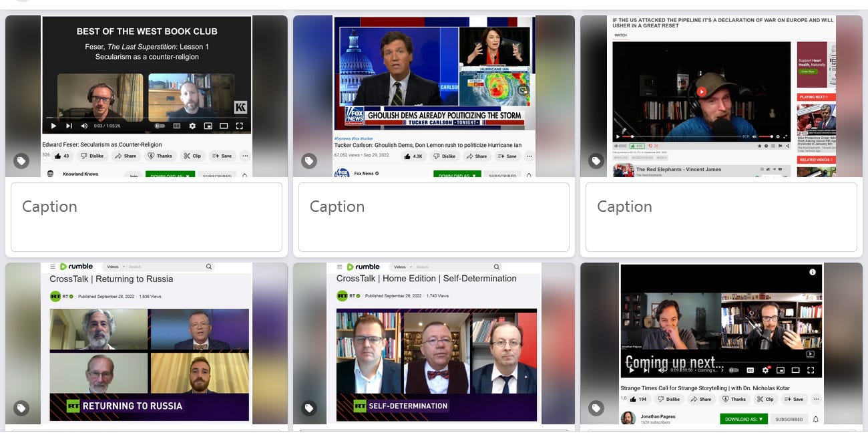Click the fullscreen icon in the Feser player
The height and width of the screenshot is (439, 868).
(239, 126)
